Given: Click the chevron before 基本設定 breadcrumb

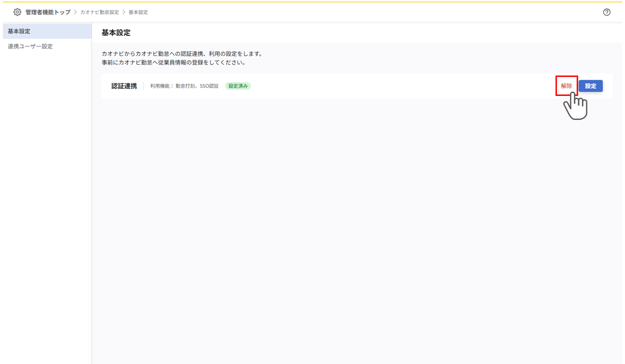Looking at the screenshot, I should coord(123,12).
